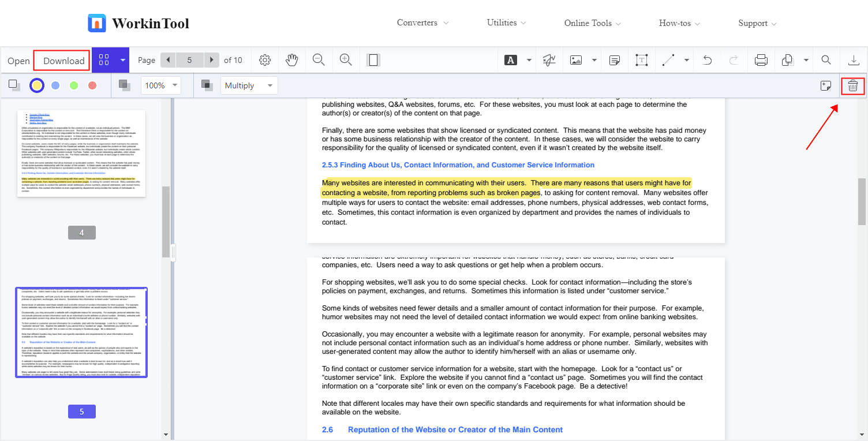Click the zoom out magnifier icon
The image size is (868, 441).
coord(319,60)
